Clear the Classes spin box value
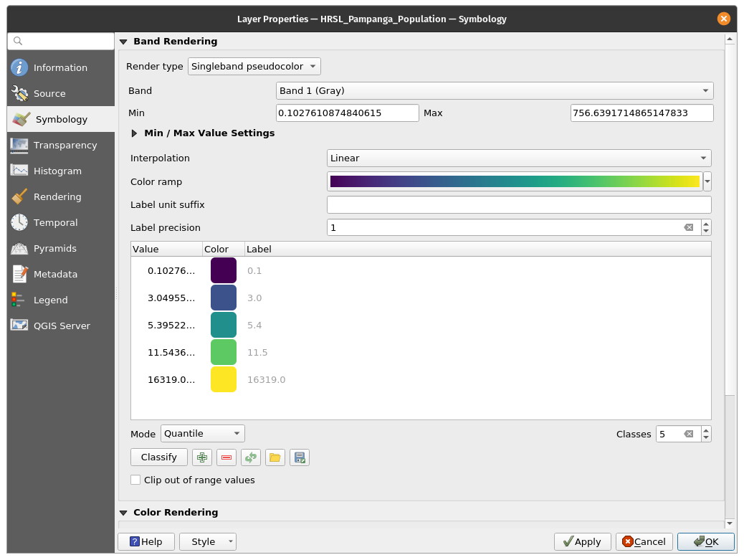Screen dimensions: 744x560 (688, 434)
